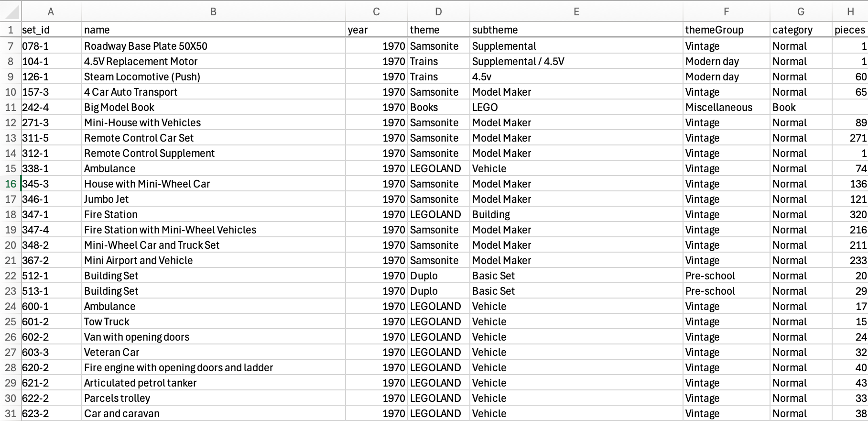Click the Book category cell
Screen dimensions: 868x421
pos(801,107)
